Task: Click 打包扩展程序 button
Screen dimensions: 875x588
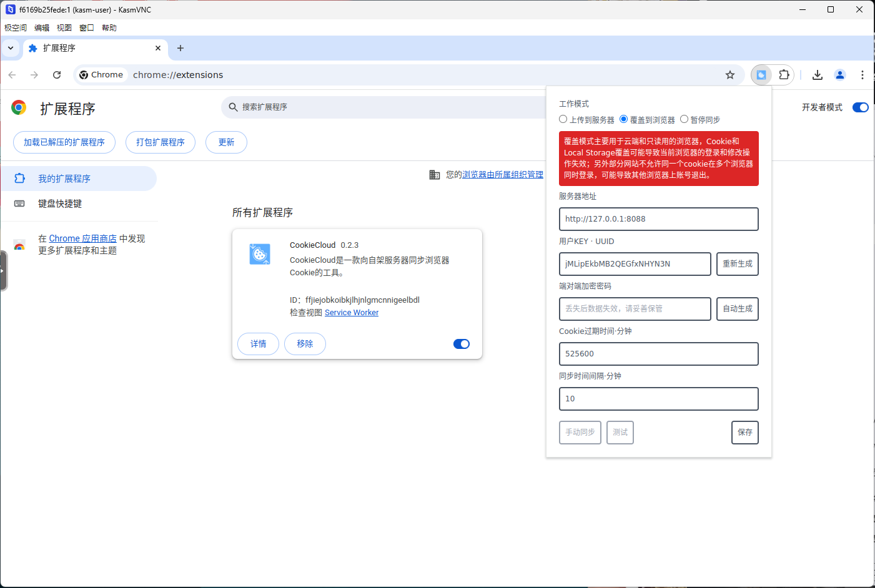Action: coord(161,142)
